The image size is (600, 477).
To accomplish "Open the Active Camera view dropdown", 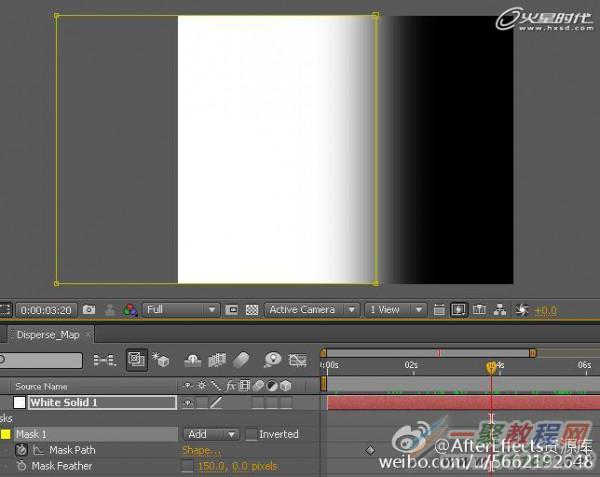I will [314, 310].
